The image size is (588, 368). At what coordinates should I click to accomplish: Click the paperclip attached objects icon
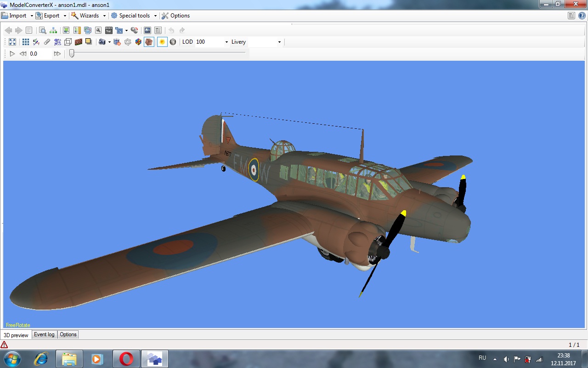point(47,42)
